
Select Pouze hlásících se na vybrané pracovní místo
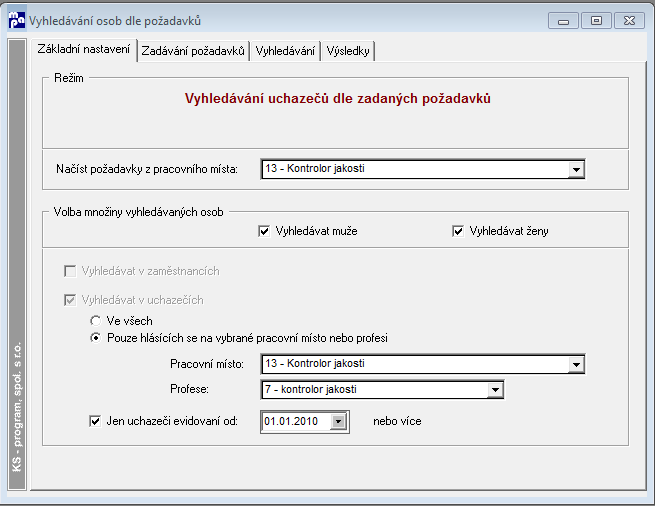(x=96, y=338)
